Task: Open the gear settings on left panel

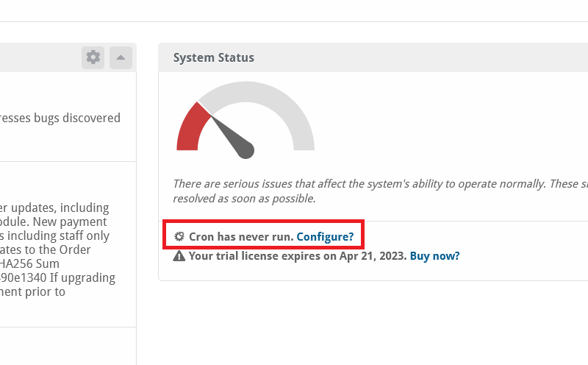Action: click(x=93, y=57)
